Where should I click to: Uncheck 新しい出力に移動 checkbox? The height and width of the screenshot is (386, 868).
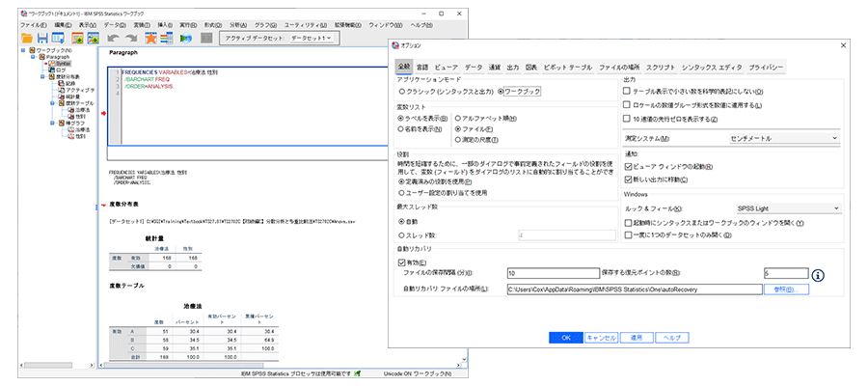coord(628,179)
